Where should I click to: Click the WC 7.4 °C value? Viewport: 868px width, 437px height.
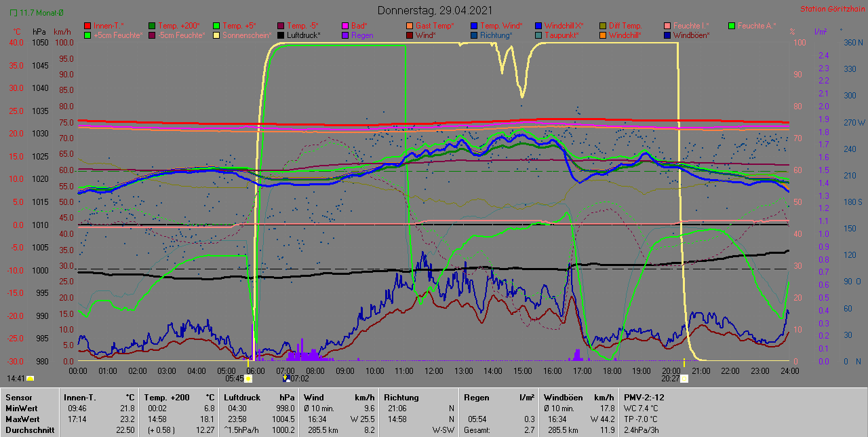(641, 408)
